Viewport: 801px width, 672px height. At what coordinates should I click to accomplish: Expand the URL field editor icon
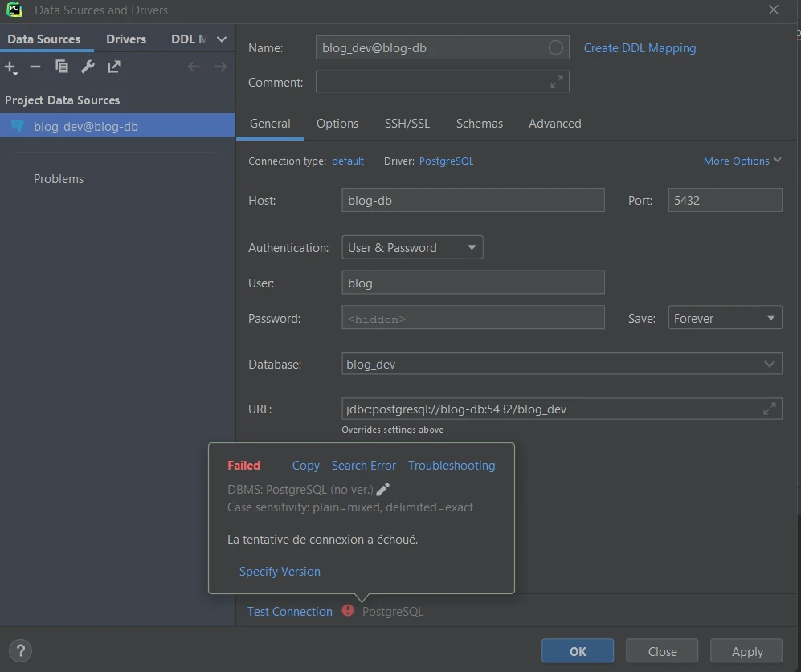[x=769, y=409]
